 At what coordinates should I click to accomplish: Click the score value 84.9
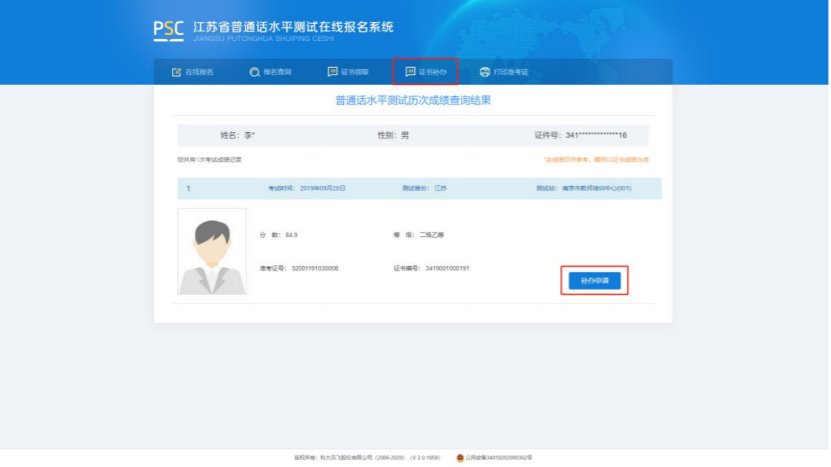point(291,235)
